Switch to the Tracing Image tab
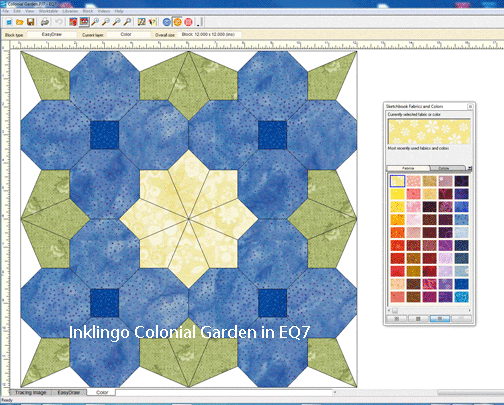Screen dimensions: 504x405 31,392
